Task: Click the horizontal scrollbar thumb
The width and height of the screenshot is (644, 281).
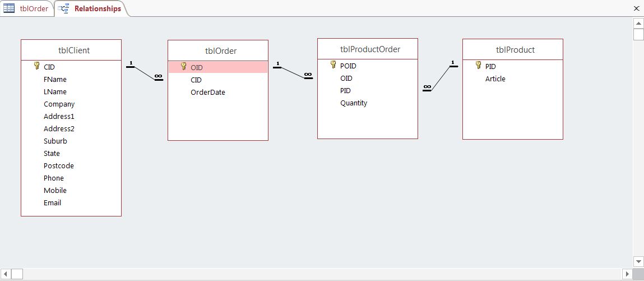Action: coord(17,274)
